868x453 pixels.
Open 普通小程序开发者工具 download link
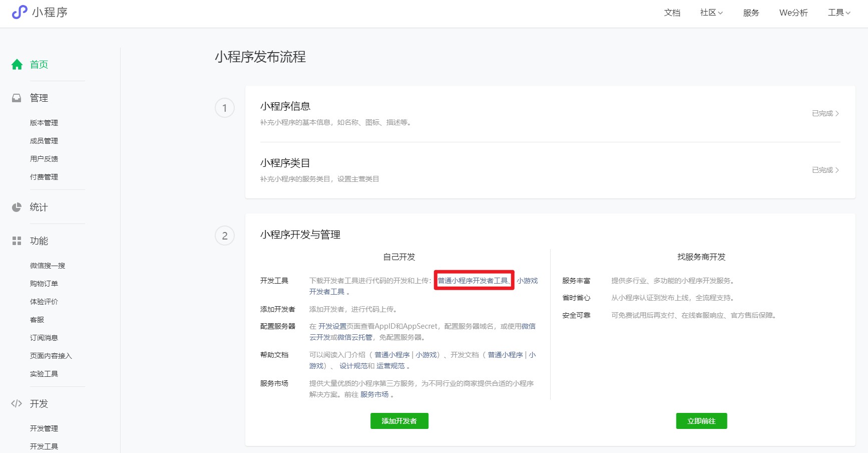(x=473, y=281)
